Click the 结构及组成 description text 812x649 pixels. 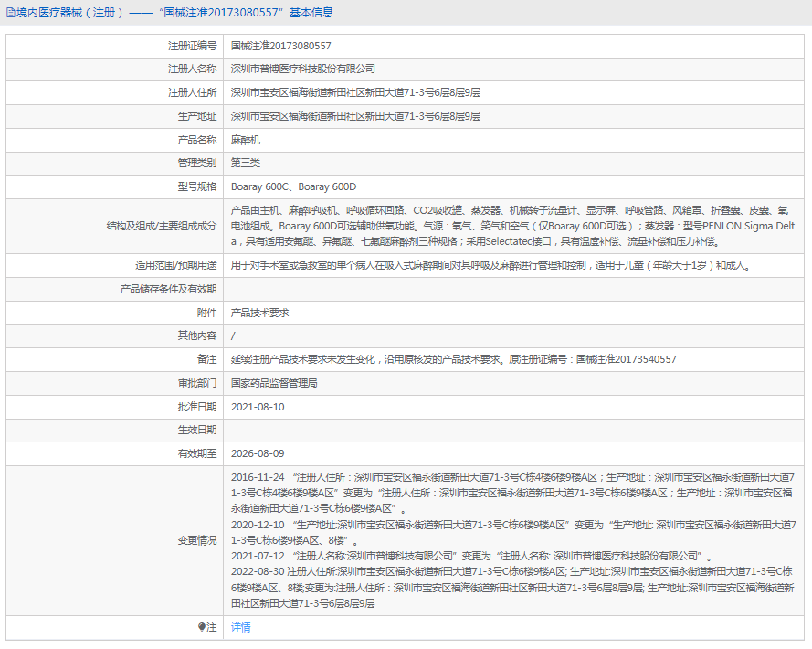(x=512, y=226)
